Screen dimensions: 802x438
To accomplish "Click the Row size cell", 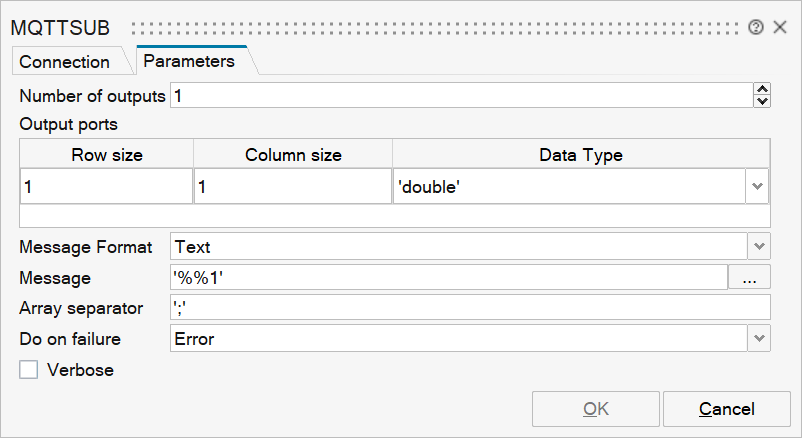I will (x=105, y=187).
